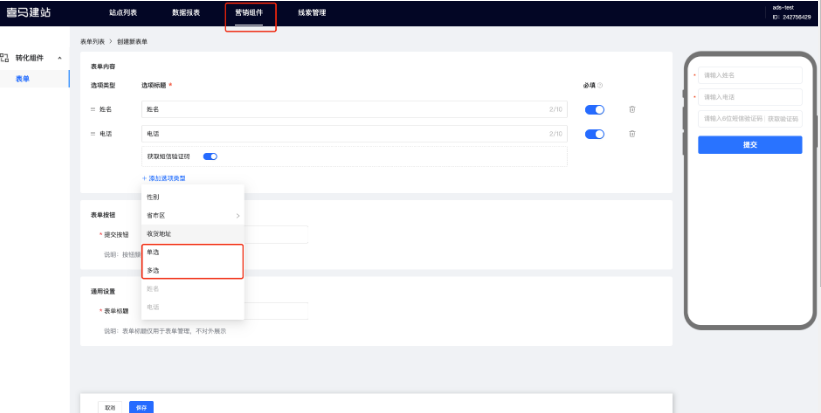821x413 pixels.
Task: Delete the 姓名 form field row
Action: [632, 109]
